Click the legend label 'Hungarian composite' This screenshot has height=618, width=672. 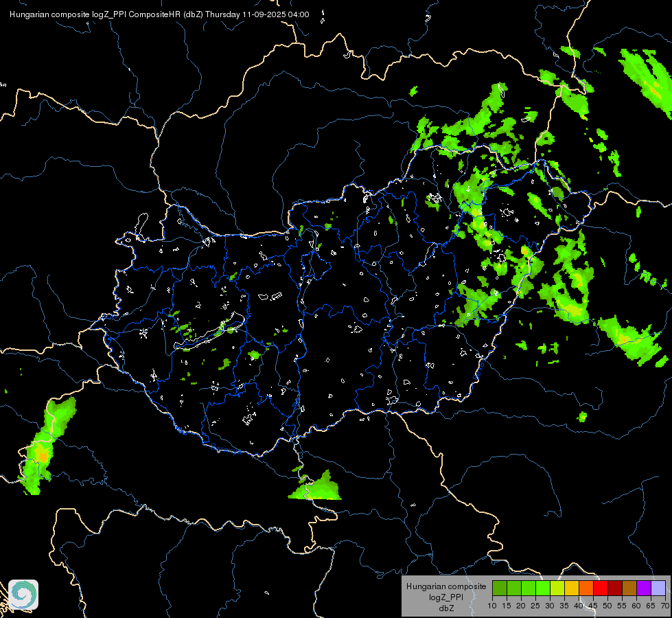click(446, 586)
